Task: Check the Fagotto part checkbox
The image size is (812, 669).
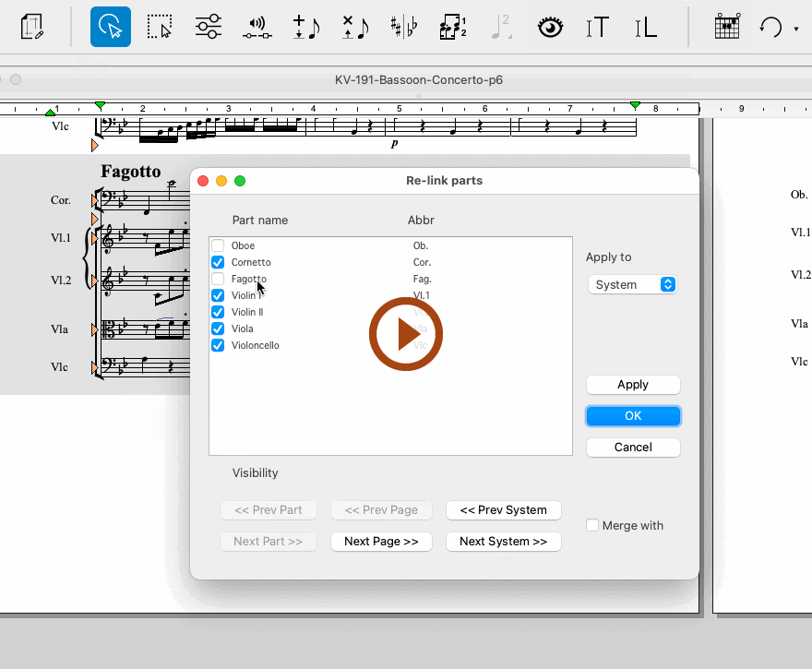Action: (x=218, y=279)
